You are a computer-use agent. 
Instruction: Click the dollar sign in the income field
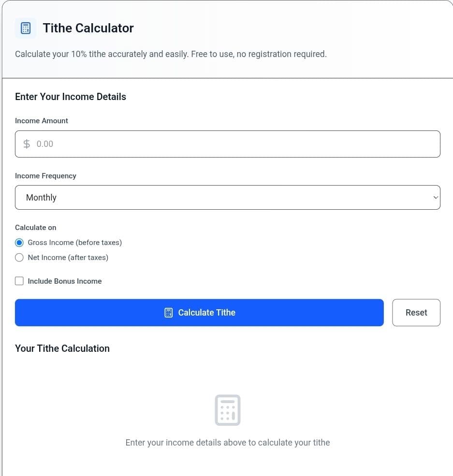pyautogui.click(x=27, y=144)
